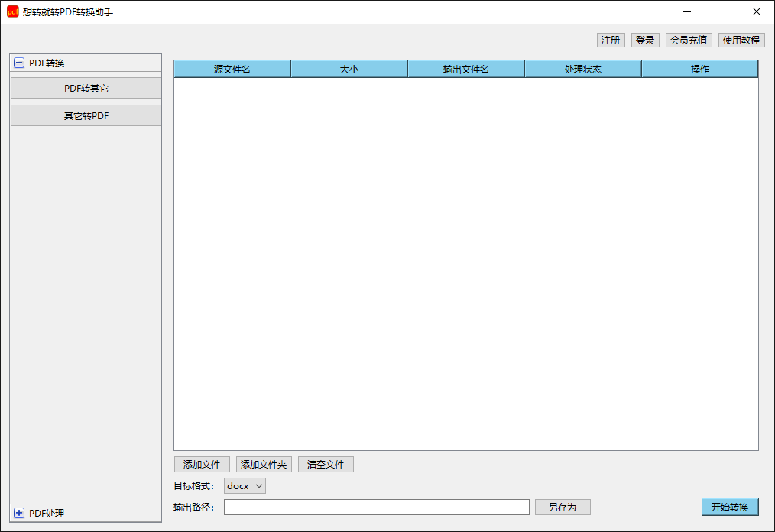
Task: Minimize the window
Action: click(x=687, y=11)
